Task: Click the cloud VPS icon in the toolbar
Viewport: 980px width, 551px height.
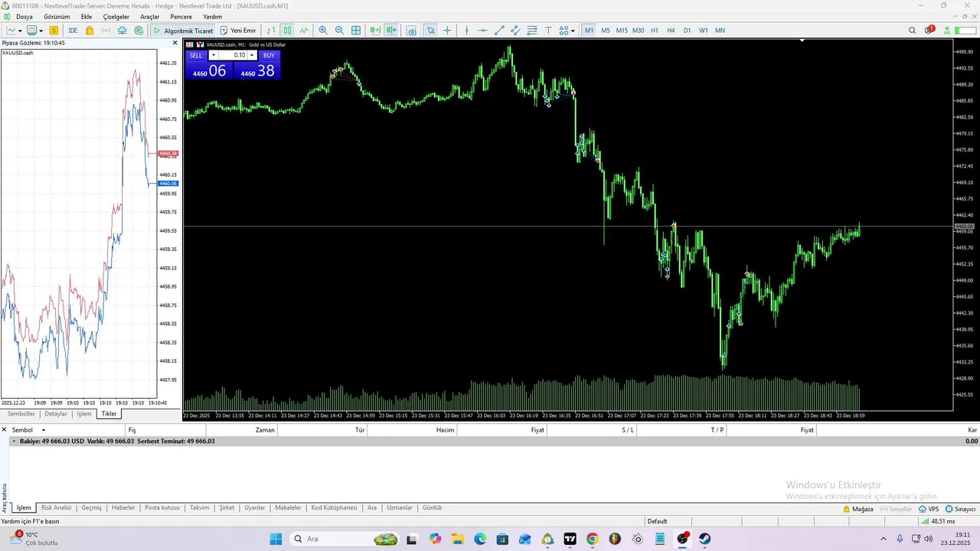Action: coord(122,31)
